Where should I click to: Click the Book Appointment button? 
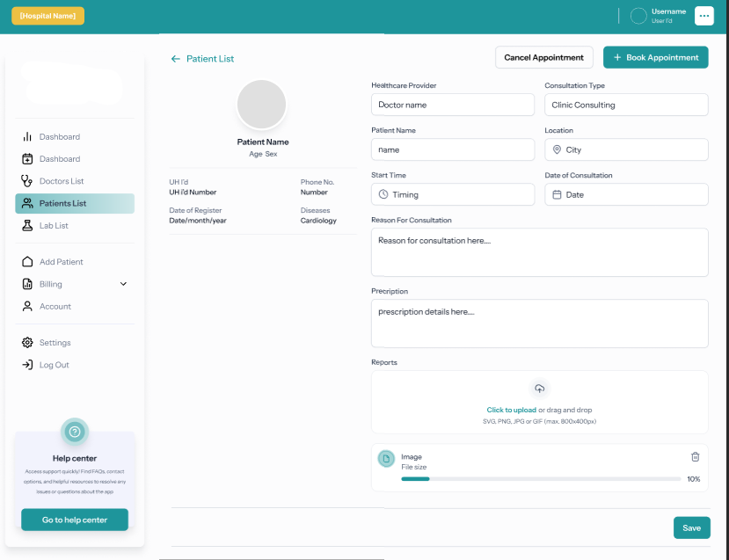point(655,57)
